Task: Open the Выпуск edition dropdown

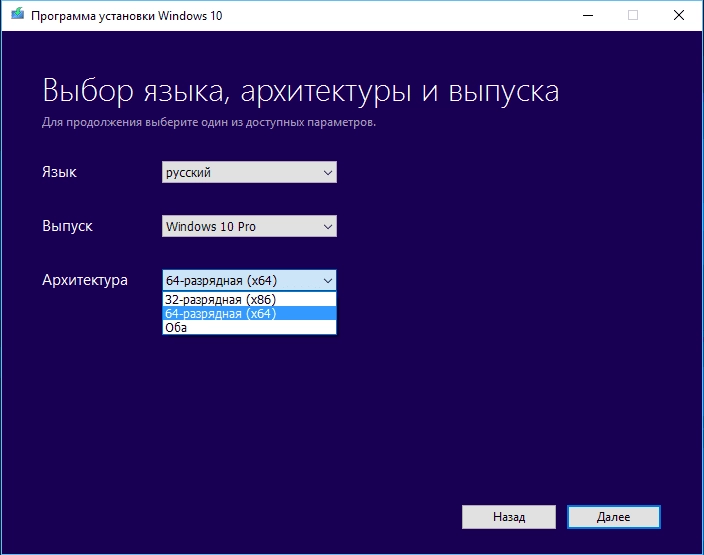Action: pos(249,226)
